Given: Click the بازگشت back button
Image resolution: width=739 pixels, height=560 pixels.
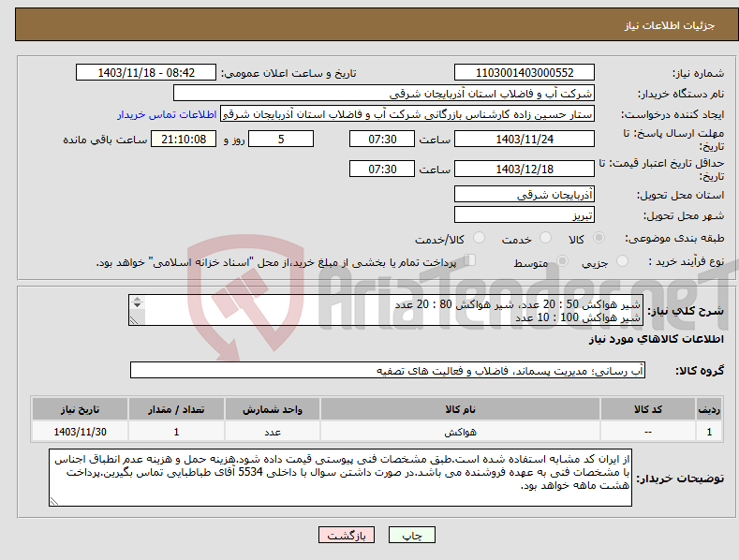Looking at the screenshot, I should (347, 535).
